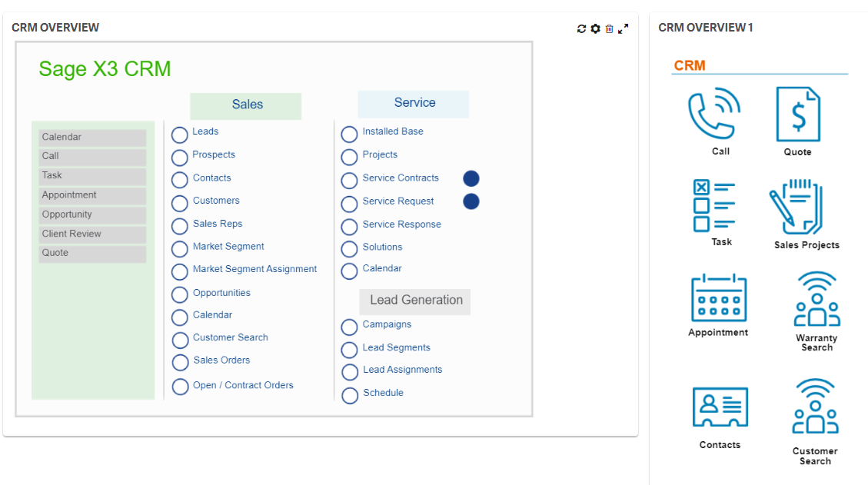Select Opportunity in the left activity list

click(92, 214)
